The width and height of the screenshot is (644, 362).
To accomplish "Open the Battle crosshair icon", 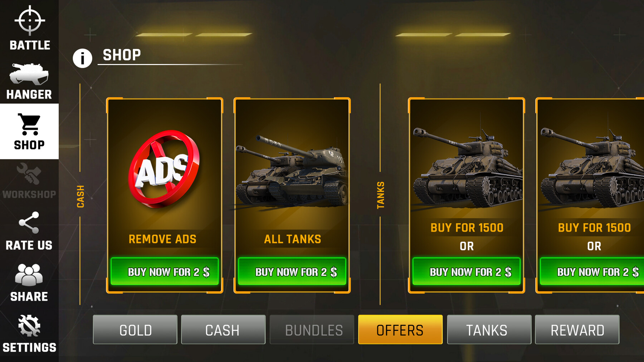I will point(30,21).
